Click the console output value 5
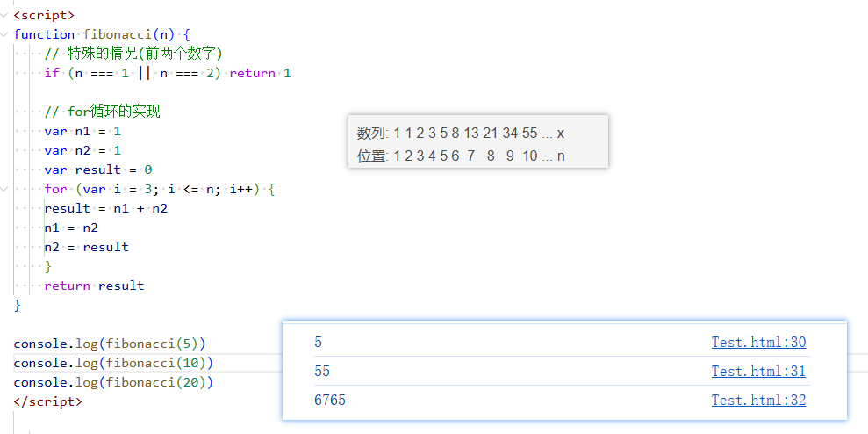The image size is (868, 434). tap(318, 343)
